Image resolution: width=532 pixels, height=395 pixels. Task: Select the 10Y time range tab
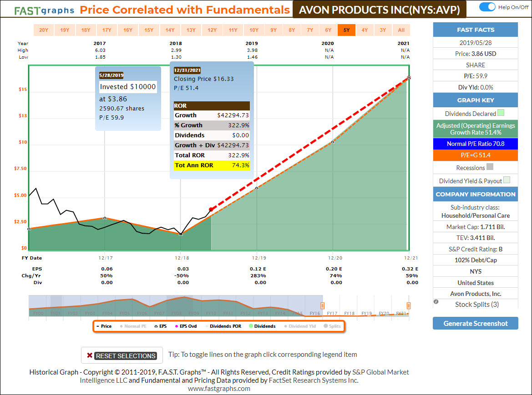(253, 30)
